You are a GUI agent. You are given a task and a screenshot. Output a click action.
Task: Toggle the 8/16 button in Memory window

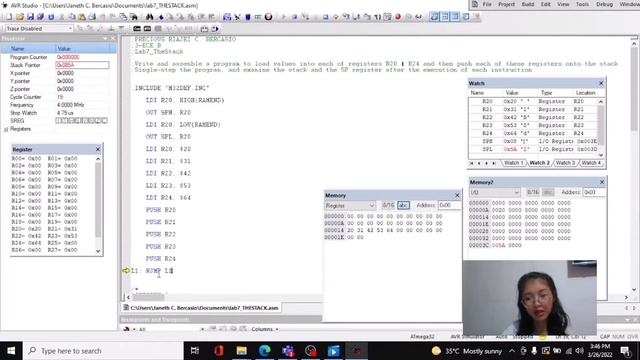tap(388, 205)
